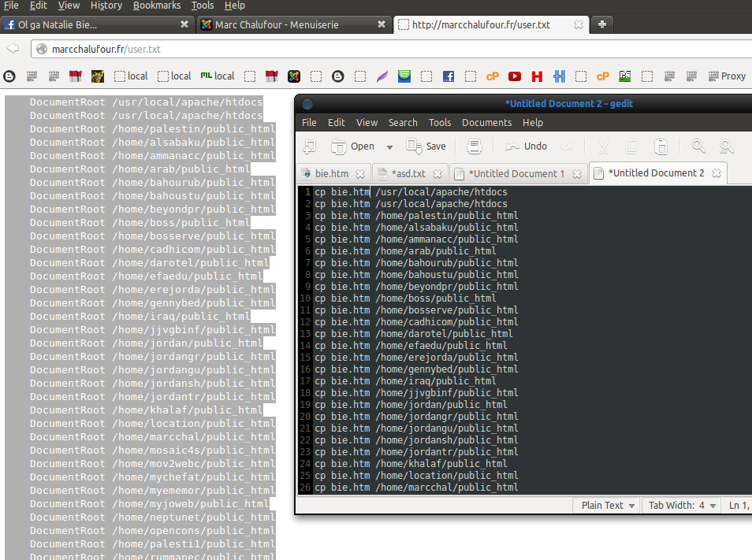The width and height of the screenshot is (752, 560).
Task: Click DocumentRoot /home/neptunet/public_html in browser
Action: [x=152, y=517]
